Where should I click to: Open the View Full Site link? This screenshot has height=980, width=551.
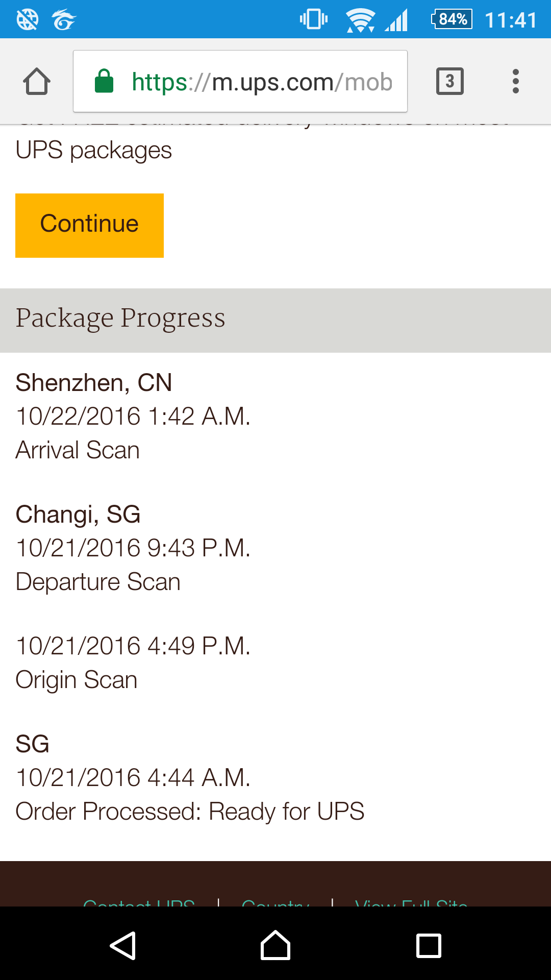coord(411,902)
